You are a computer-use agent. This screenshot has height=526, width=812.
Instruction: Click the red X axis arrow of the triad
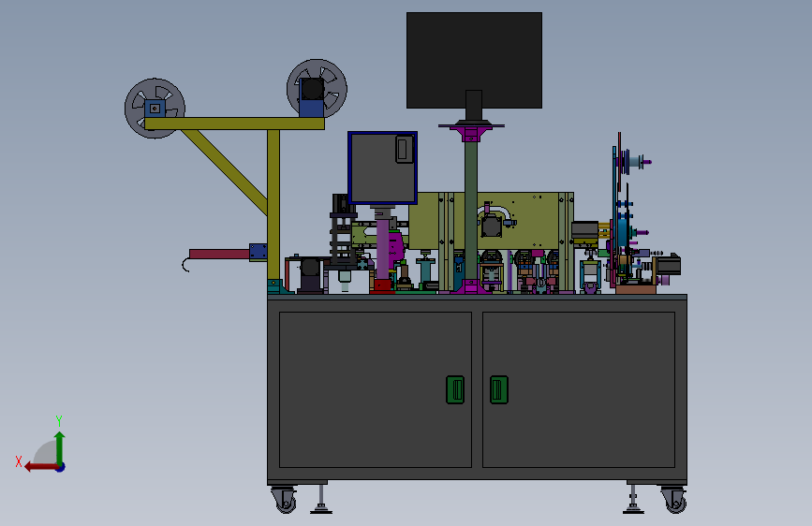click(x=40, y=467)
